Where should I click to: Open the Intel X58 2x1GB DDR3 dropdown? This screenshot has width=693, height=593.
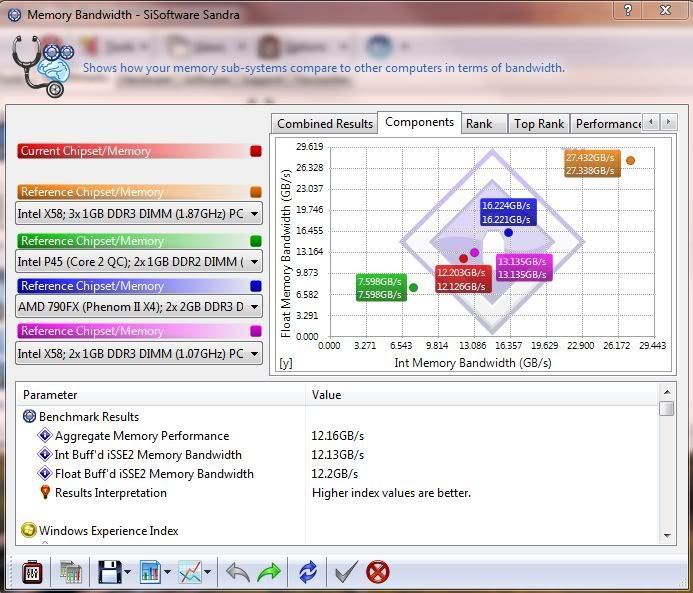[139, 354]
